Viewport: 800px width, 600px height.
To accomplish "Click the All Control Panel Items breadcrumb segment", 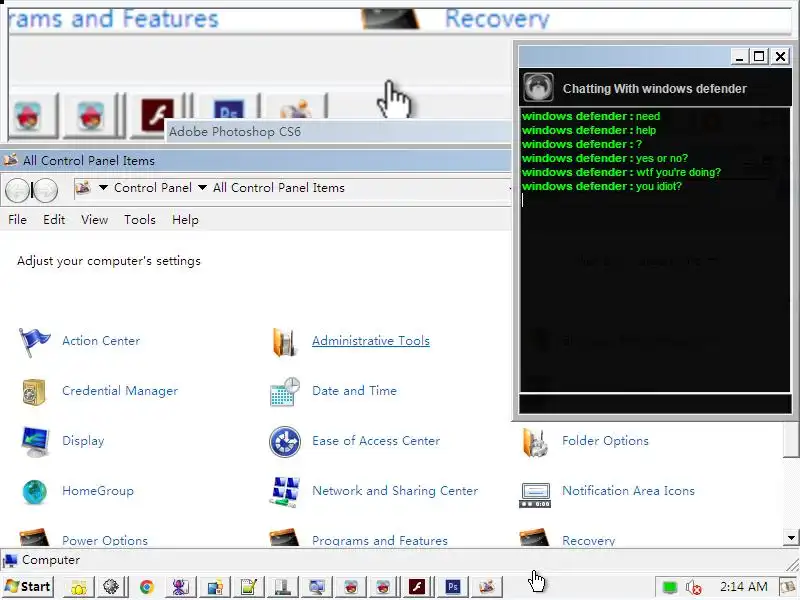I will [x=279, y=188].
